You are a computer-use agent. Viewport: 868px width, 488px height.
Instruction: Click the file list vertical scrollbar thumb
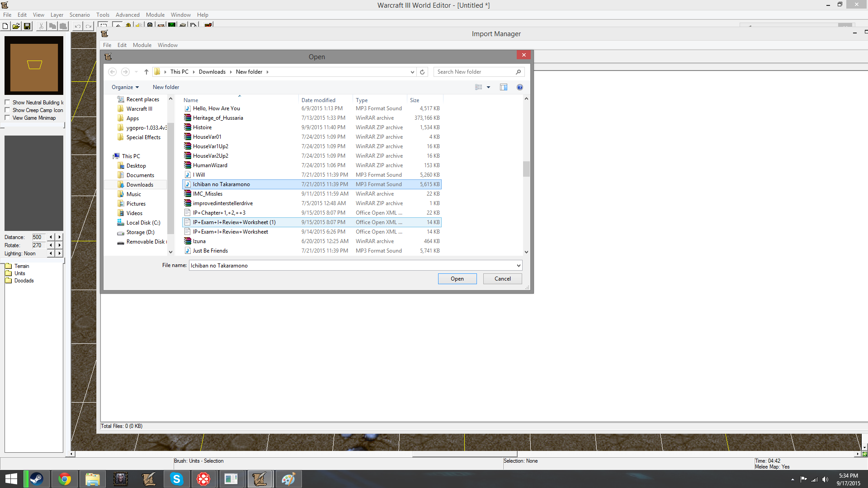click(526, 169)
